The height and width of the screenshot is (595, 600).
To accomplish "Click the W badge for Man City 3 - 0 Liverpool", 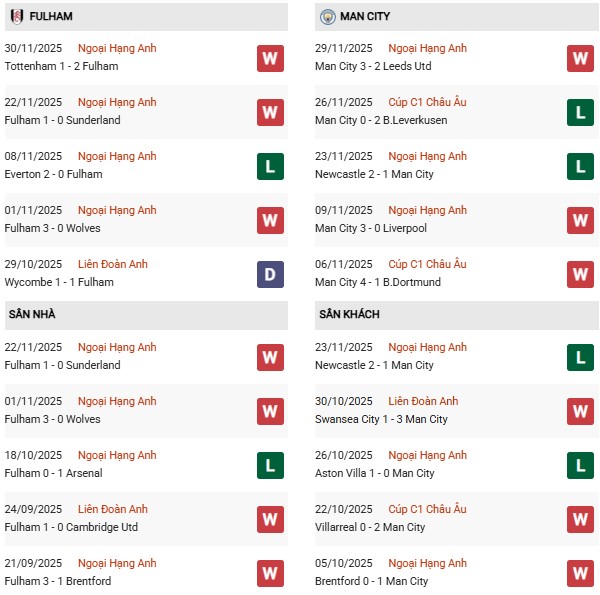I will pos(580,220).
